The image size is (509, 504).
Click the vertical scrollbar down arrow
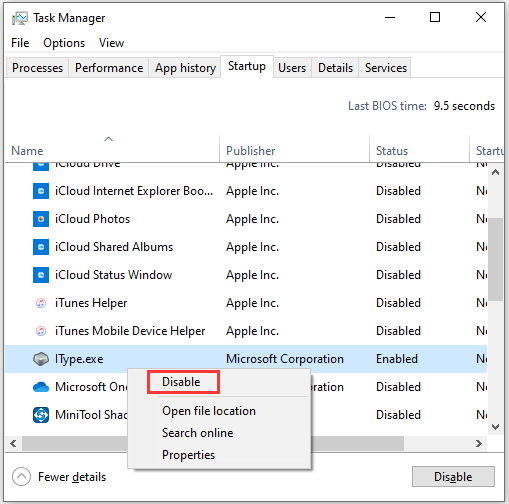[496, 427]
